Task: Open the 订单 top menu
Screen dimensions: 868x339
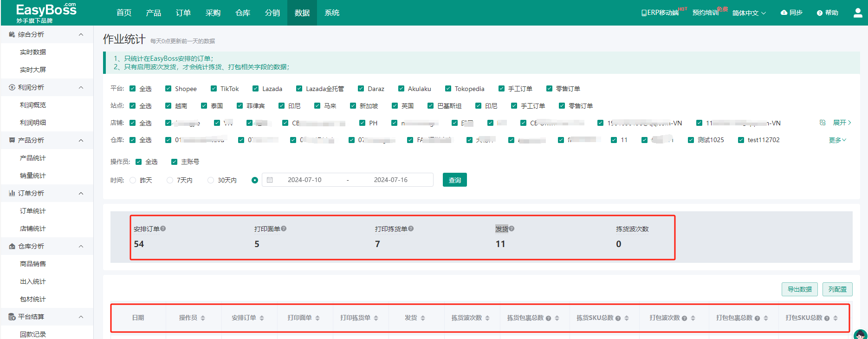Action: pos(183,13)
